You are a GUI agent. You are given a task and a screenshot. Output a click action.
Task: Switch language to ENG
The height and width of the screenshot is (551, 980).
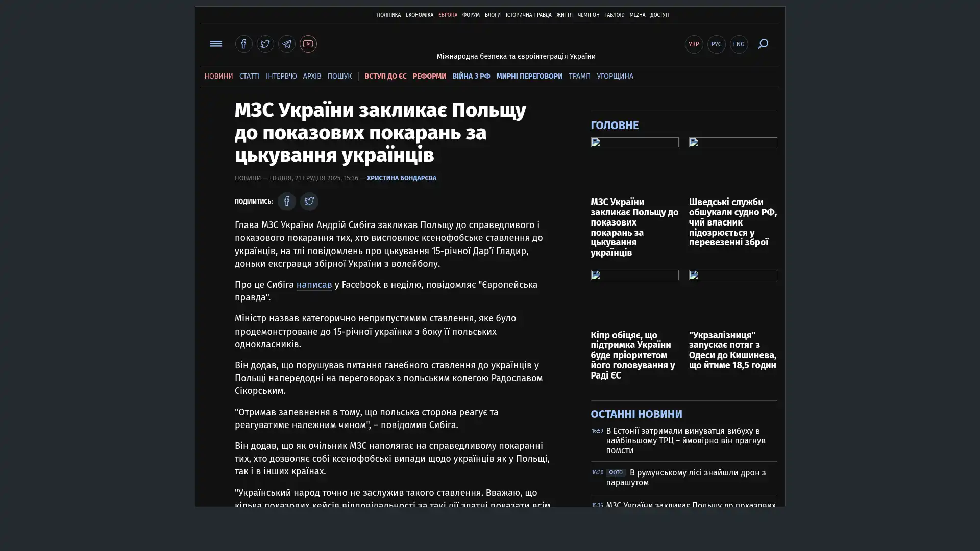coord(739,44)
